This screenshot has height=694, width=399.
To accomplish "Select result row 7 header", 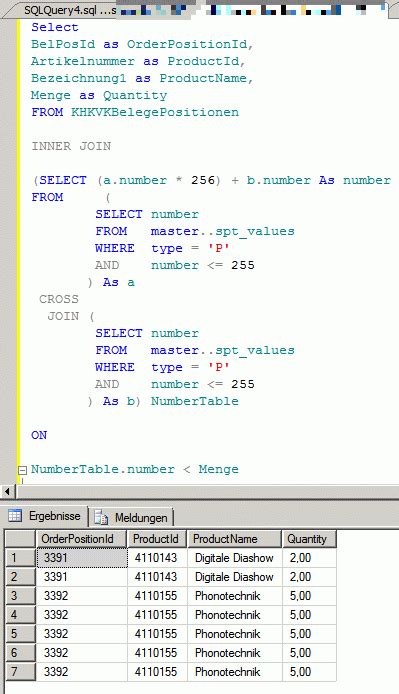I will click(x=20, y=672).
